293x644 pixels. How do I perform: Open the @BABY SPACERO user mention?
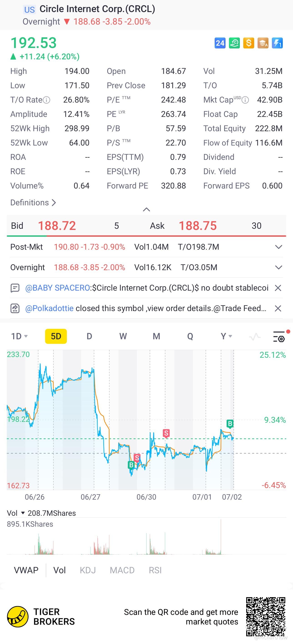coord(57,288)
